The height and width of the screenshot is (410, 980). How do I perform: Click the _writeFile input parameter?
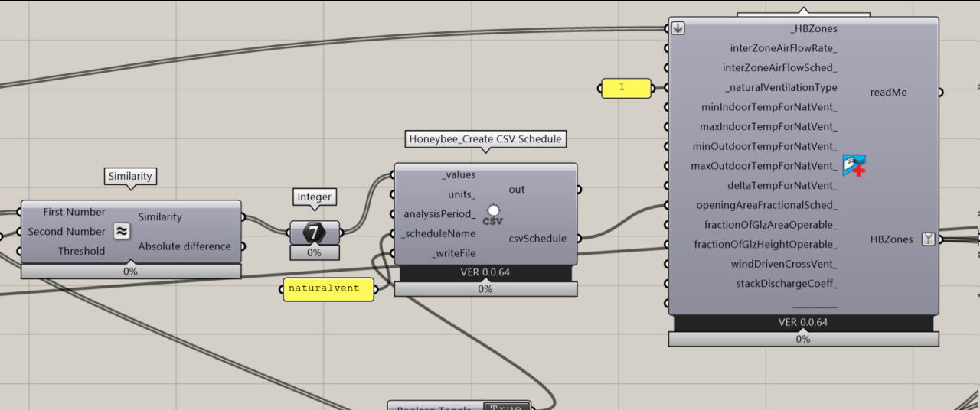tap(454, 252)
